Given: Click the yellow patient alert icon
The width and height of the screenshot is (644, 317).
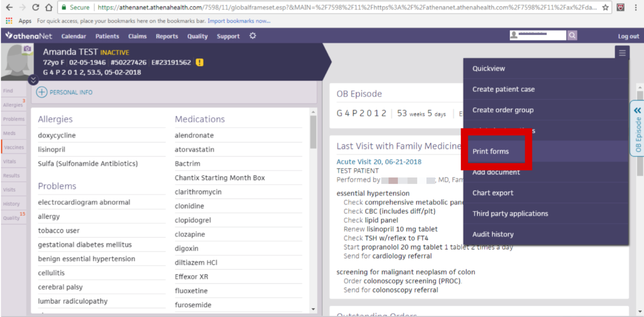Looking at the screenshot, I should (x=200, y=63).
